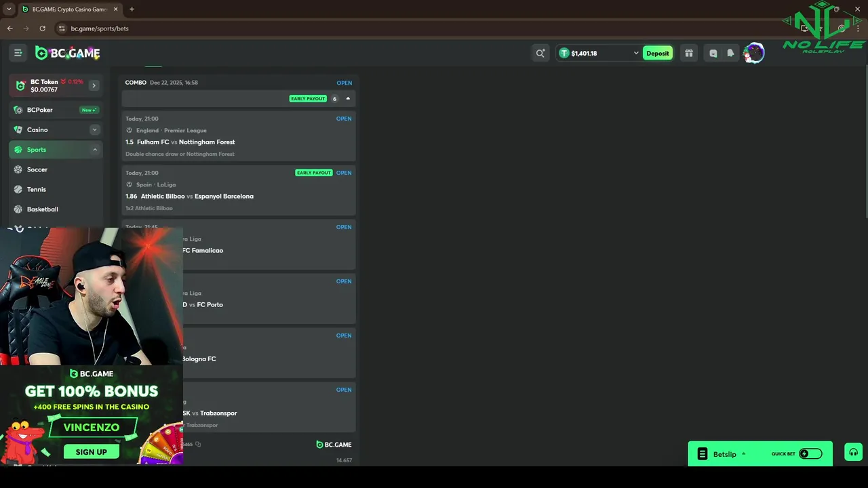This screenshot has width=868, height=488.
Task: Collapse the Sports submenu chevron
Action: click(x=94, y=150)
